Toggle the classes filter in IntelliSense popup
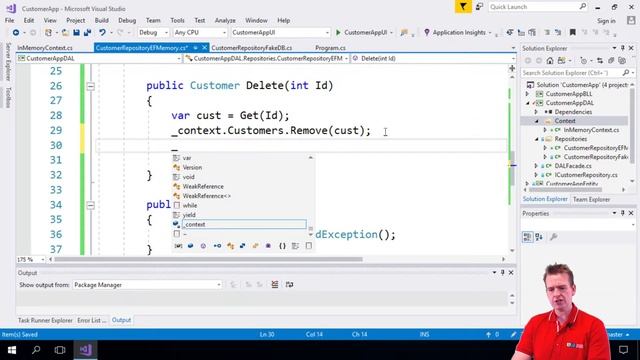 (x=230, y=246)
